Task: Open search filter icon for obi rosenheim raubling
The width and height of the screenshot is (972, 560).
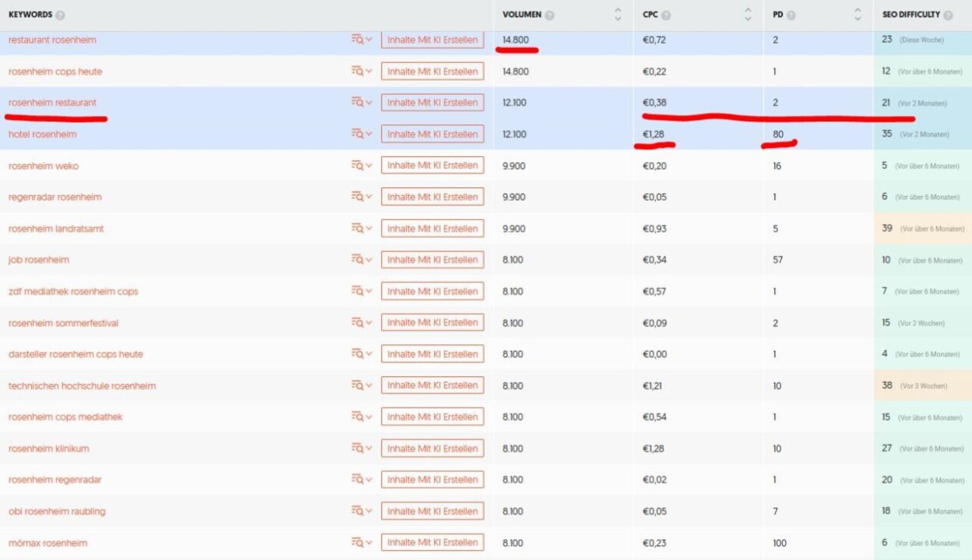Action: pos(361,511)
